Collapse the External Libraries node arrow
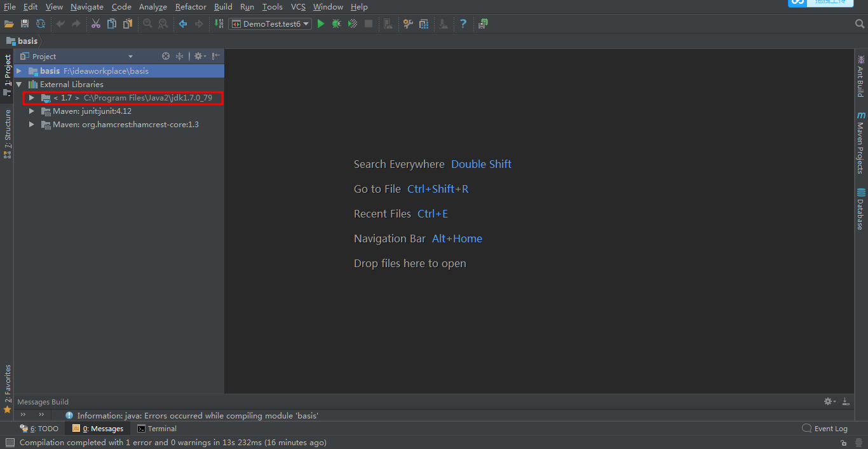Image resolution: width=868 pixels, height=449 pixels. coord(19,84)
